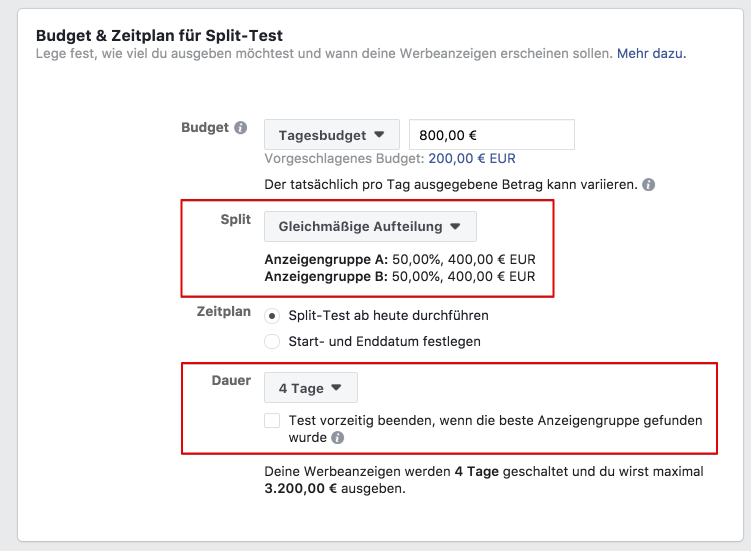Click the arrow next to 4 Tage
Screen dimensions: 751x551
point(336,388)
